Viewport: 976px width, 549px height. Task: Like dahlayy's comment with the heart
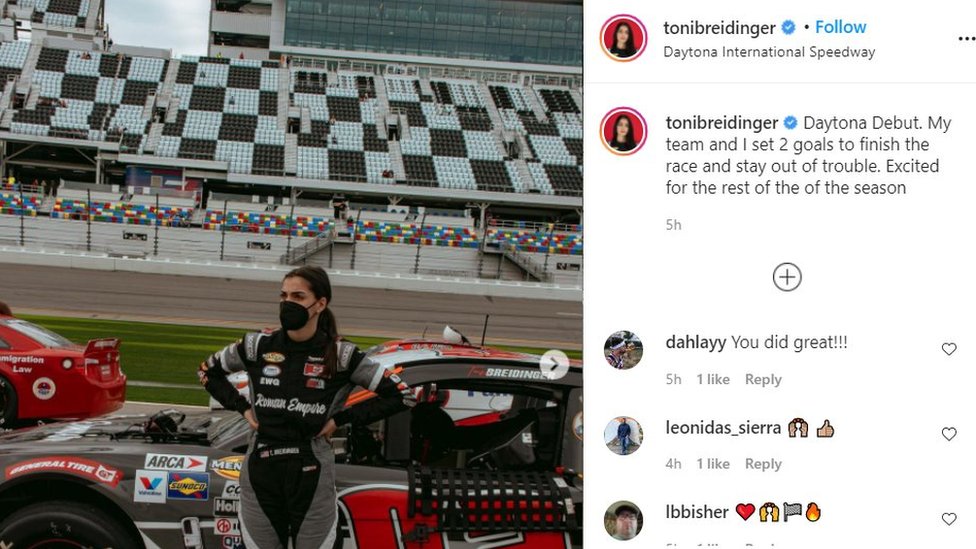click(949, 349)
